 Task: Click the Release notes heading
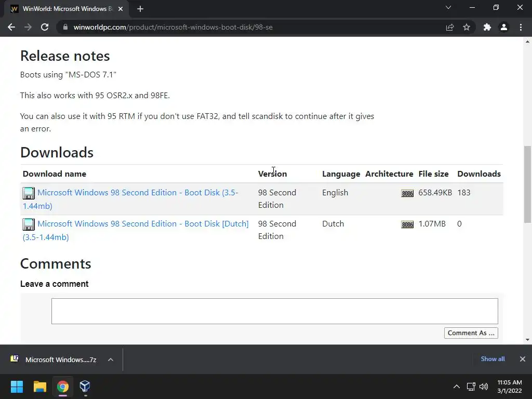(65, 56)
